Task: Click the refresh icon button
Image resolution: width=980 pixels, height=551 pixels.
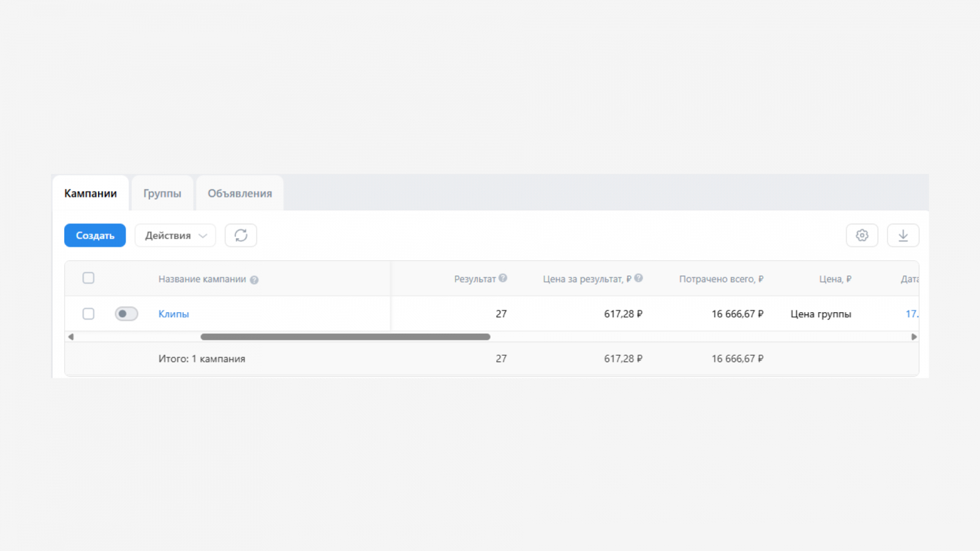Action: 241,236
